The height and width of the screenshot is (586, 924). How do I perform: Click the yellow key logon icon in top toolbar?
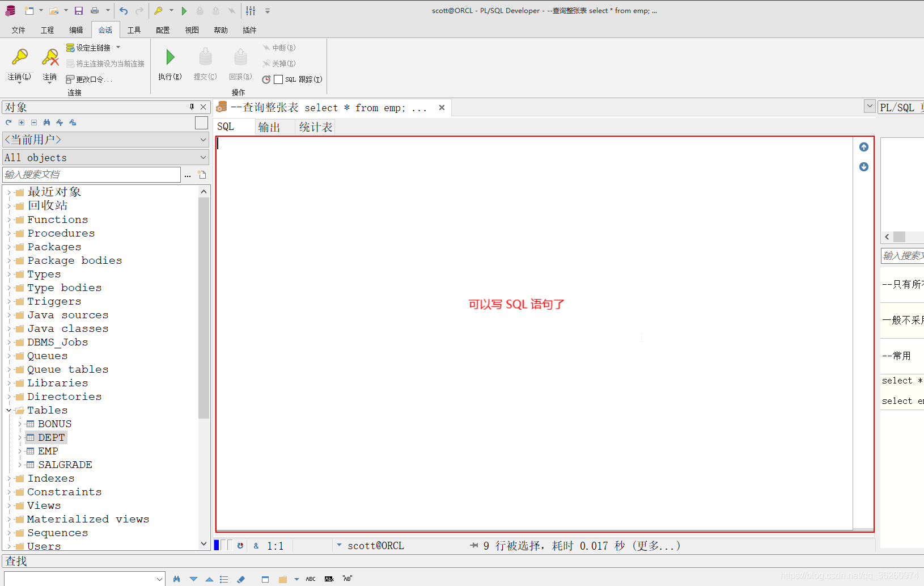159,10
